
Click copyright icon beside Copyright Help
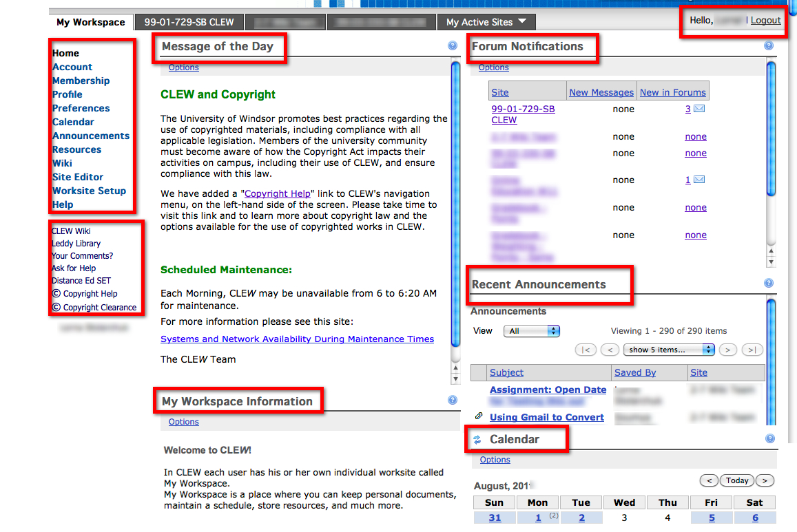(x=56, y=293)
